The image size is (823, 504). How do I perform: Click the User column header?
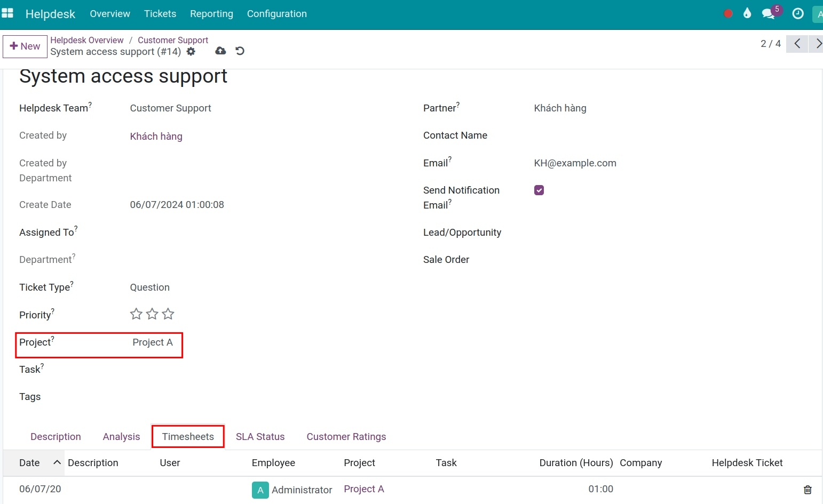pos(170,463)
